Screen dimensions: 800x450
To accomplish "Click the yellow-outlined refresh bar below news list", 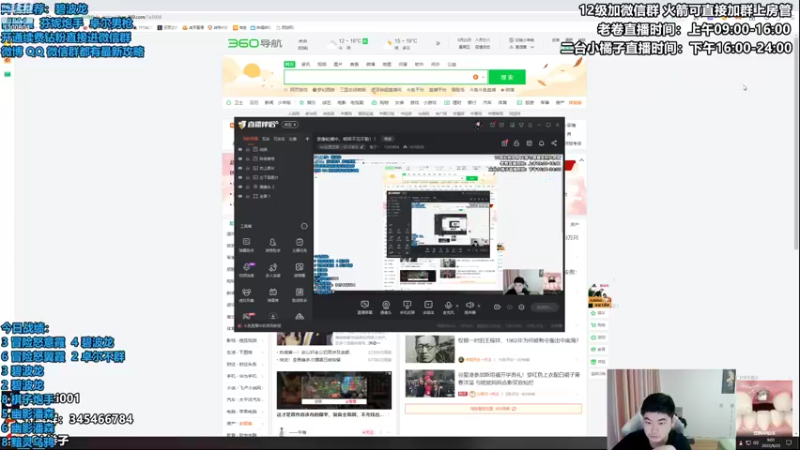I will [x=493, y=409].
